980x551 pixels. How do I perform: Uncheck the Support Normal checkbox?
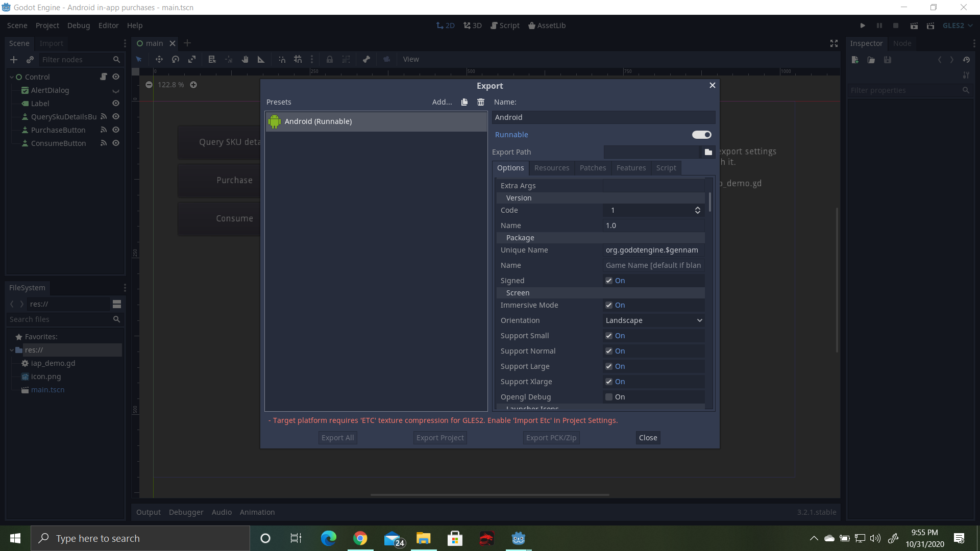609,351
